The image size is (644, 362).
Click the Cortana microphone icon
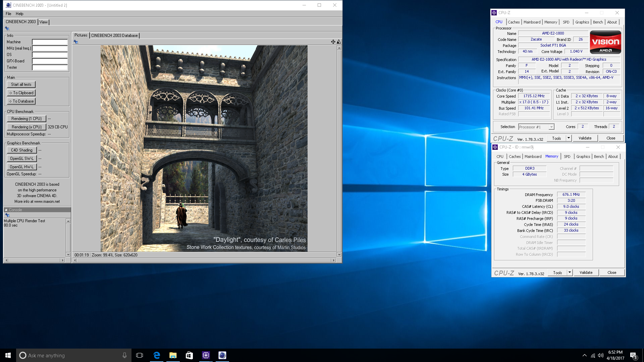click(124, 355)
